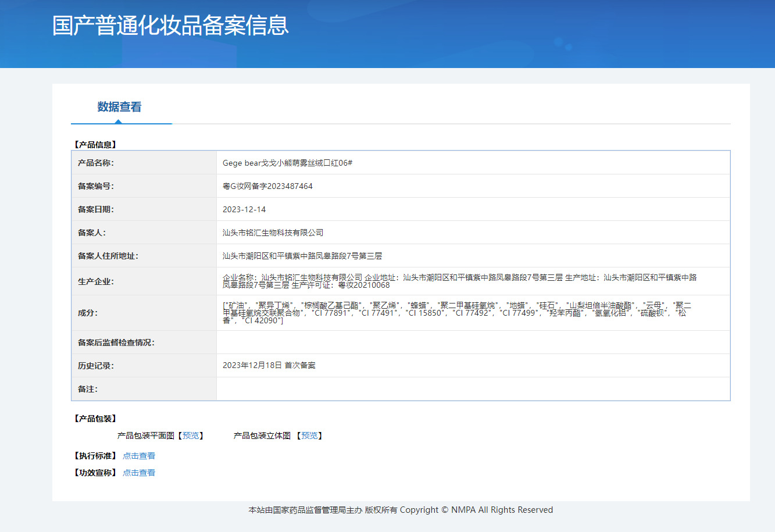Image resolution: width=775 pixels, height=532 pixels.
Task: Click the 成分 ingredients list text
Action: click(457, 313)
